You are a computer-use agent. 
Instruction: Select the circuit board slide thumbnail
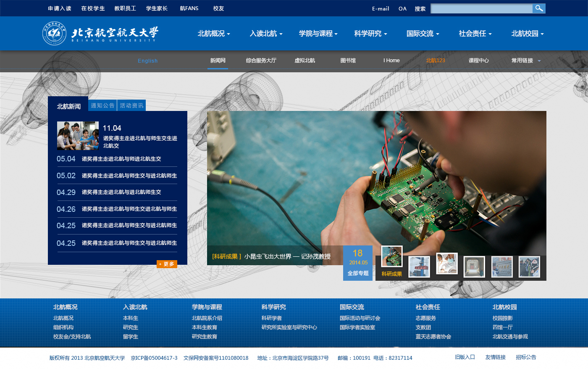pyautogui.click(x=391, y=256)
